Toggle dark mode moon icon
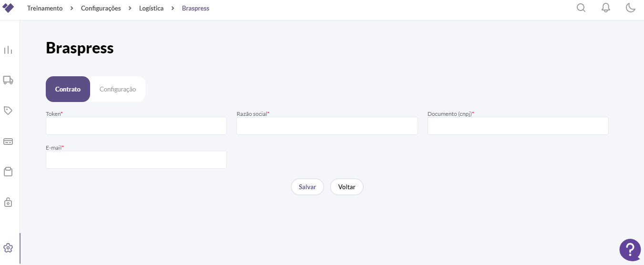This screenshot has height=265, width=644. [631, 8]
